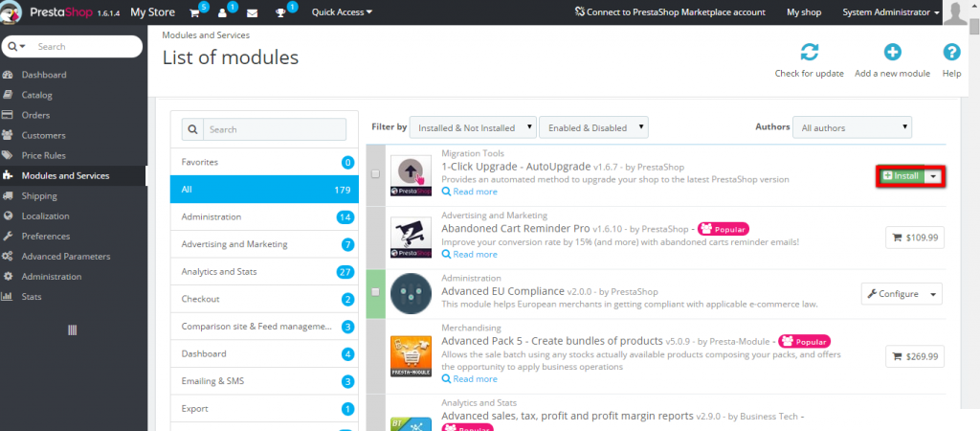The height and width of the screenshot is (431, 980).
Task: Click the Dashboard icon in sidebar
Action: pyautogui.click(x=8, y=75)
